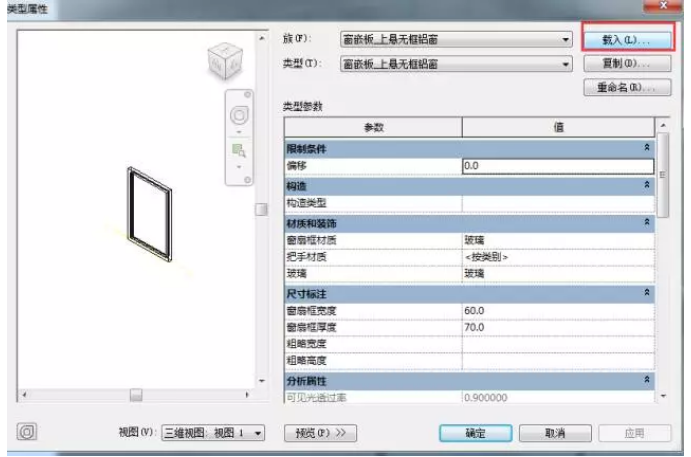Click the preview toggle icon at bottom left

[x=27, y=431]
